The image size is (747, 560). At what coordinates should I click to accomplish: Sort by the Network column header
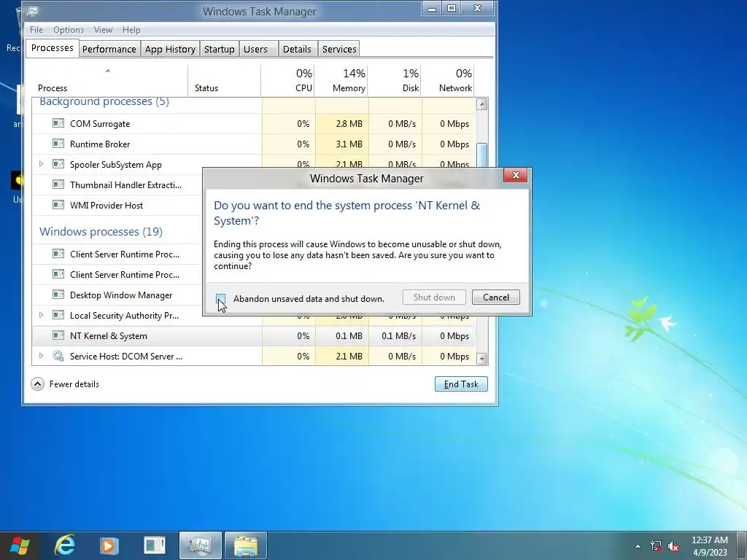(x=449, y=80)
